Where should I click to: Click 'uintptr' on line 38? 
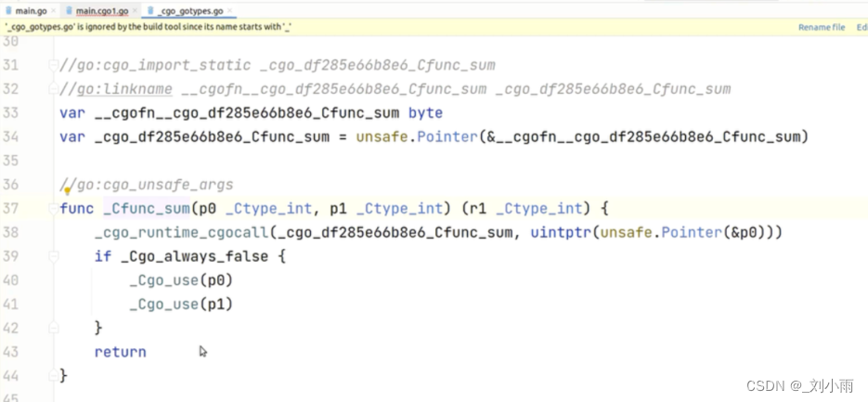pos(560,232)
